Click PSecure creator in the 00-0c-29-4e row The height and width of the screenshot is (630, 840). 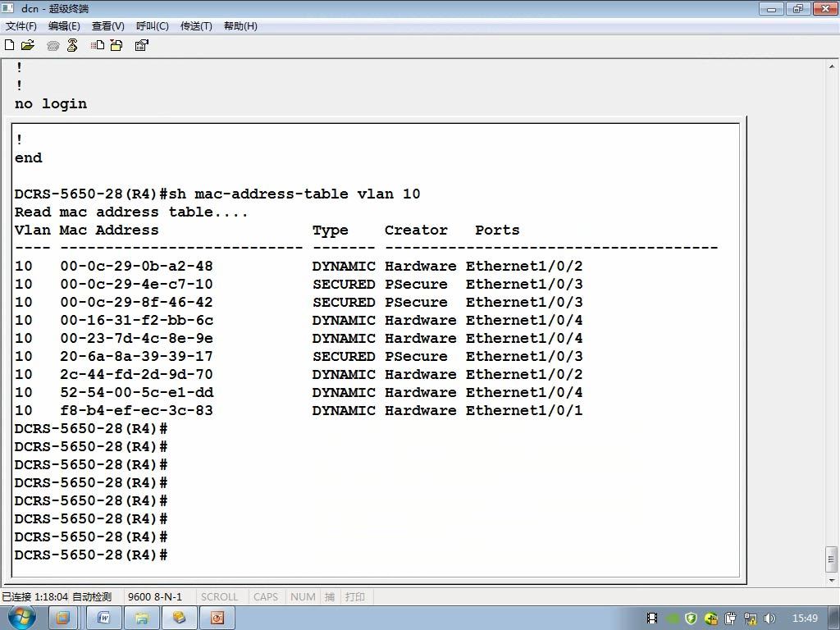click(416, 285)
